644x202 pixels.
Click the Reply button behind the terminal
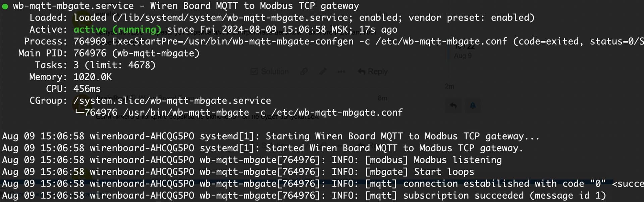[373, 72]
